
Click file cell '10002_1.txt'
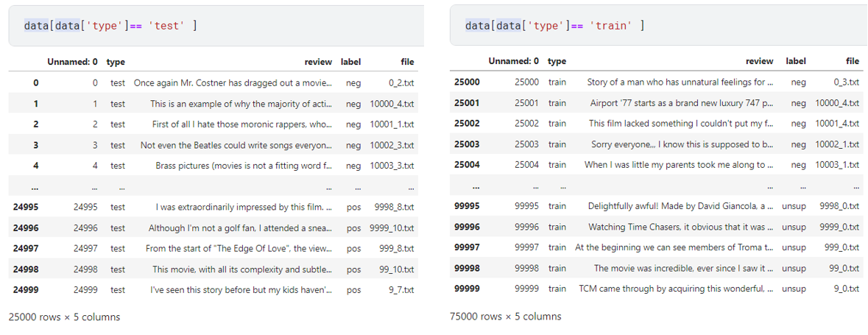pyautogui.click(x=838, y=144)
